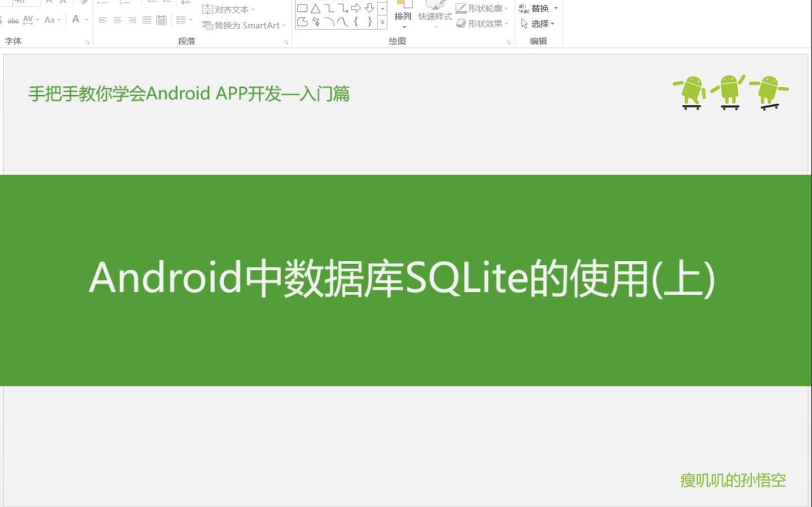Select the rightmost Android skateboard robot image
The height and width of the screenshot is (507, 812).
(x=769, y=93)
